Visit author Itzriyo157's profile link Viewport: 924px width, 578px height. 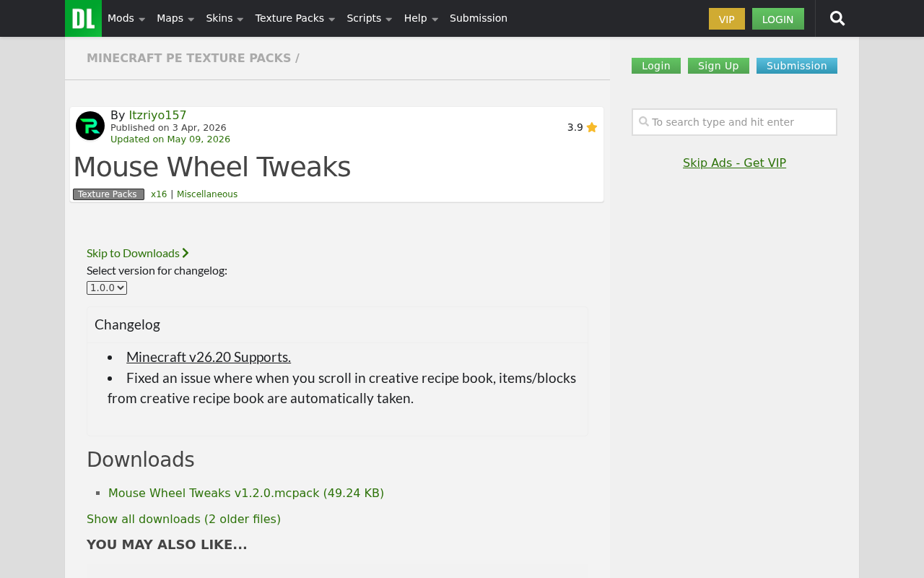[x=157, y=115]
